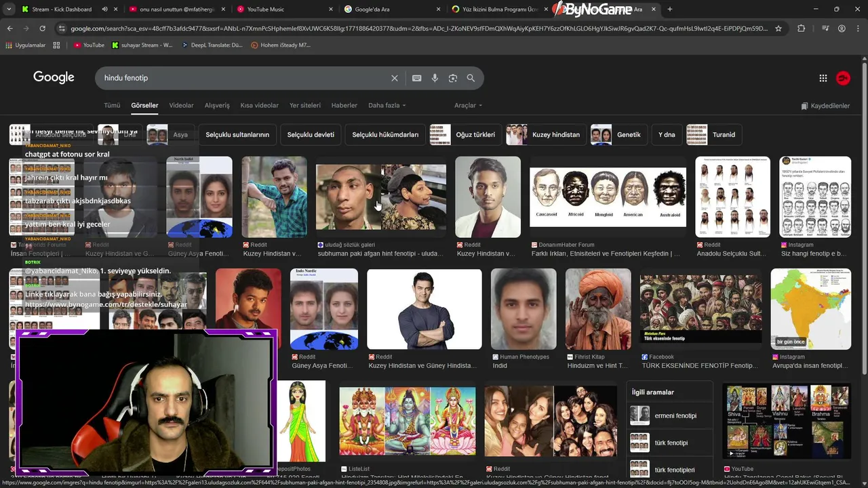Image resolution: width=868 pixels, height=488 pixels.
Task: Open related search türk fenotipleri
Action: click(x=669, y=470)
